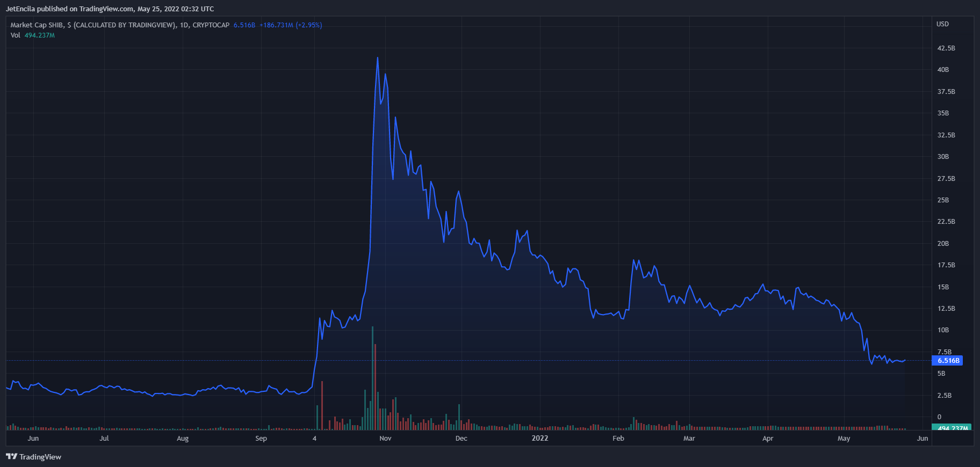The height and width of the screenshot is (467, 980).
Task: Click the green 494.237M volume label on axis
Action: (x=951, y=428)
